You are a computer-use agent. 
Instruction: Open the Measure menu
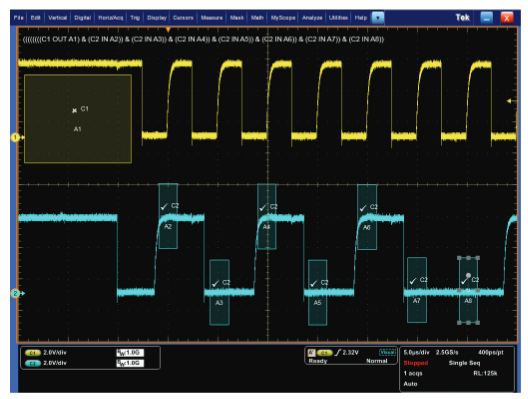[x=211, y=18]
